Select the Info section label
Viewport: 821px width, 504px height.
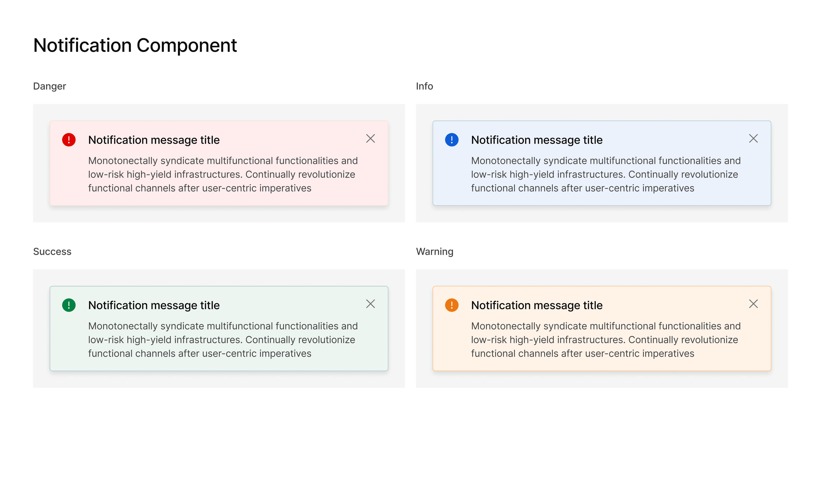424,86
